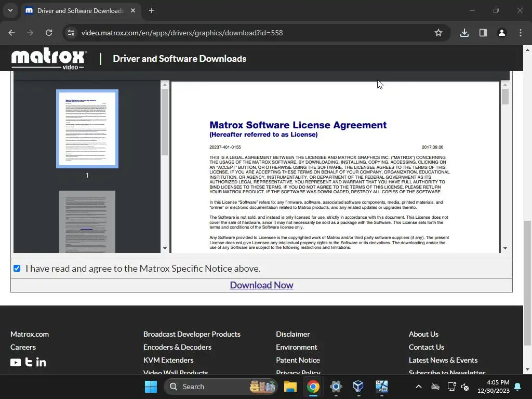Image resolution: width=532 pixels, height=399 pixels.
Task: Click the Download Now link
Action: coord(262,285)
